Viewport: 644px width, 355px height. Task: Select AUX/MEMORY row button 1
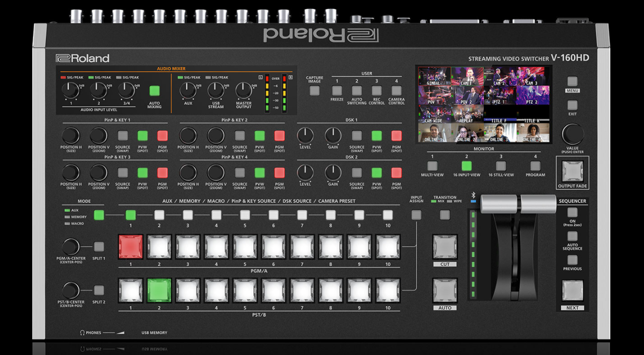(x=131, y=215)
